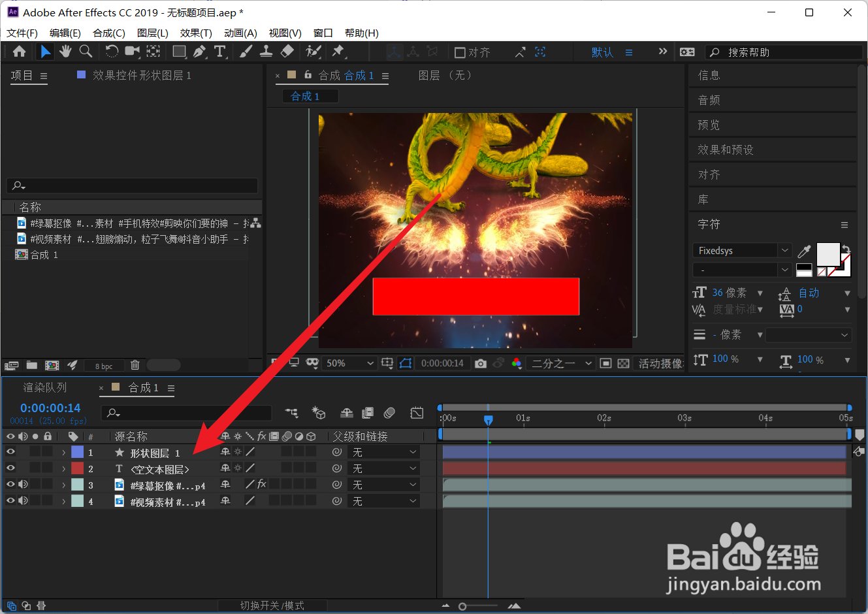The height and width of the screenshot is (614, 868).
Task: Select the 默认 workspace
Action: [602, 52]
